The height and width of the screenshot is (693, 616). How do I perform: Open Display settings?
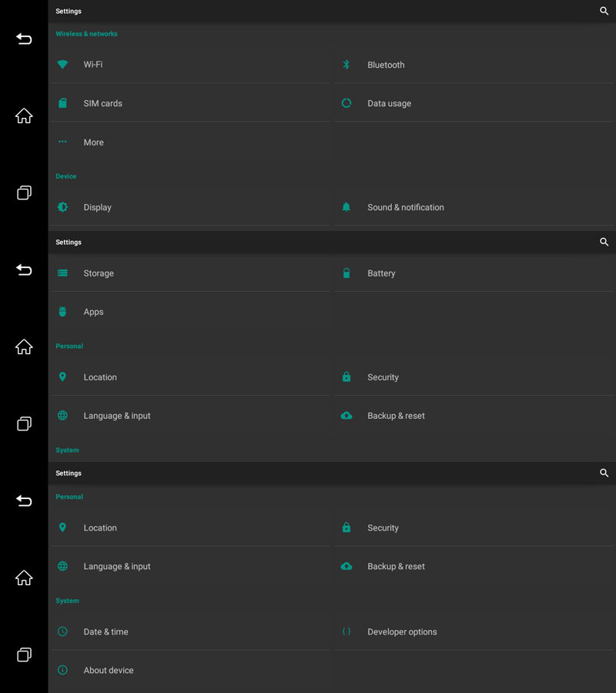98,208
